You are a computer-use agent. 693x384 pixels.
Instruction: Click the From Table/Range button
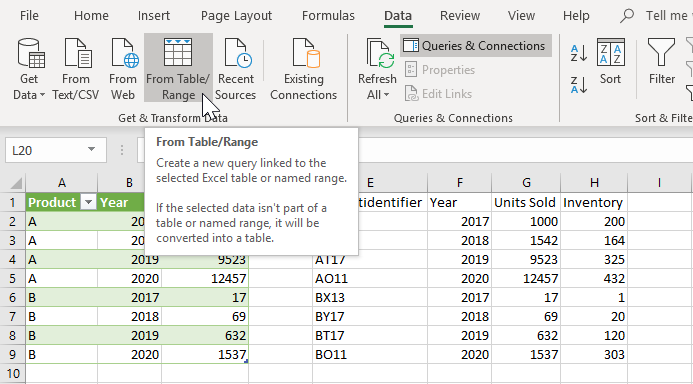tap(178, 68)
